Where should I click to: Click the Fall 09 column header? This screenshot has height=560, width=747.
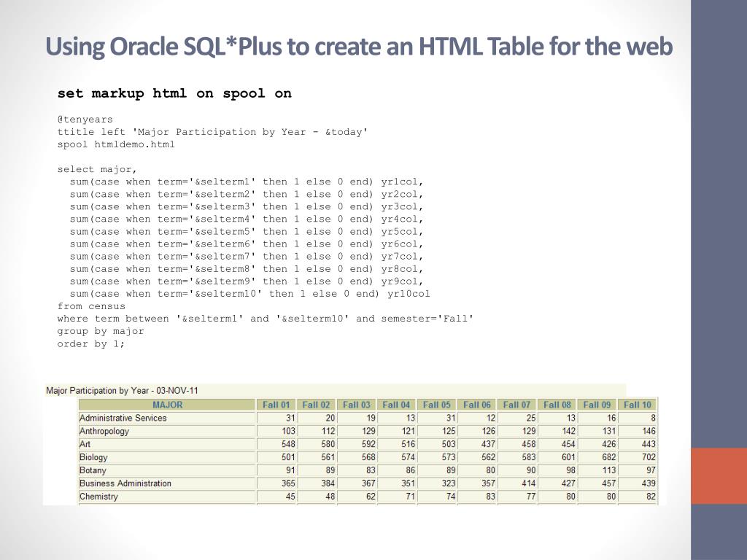click(597, 405)
